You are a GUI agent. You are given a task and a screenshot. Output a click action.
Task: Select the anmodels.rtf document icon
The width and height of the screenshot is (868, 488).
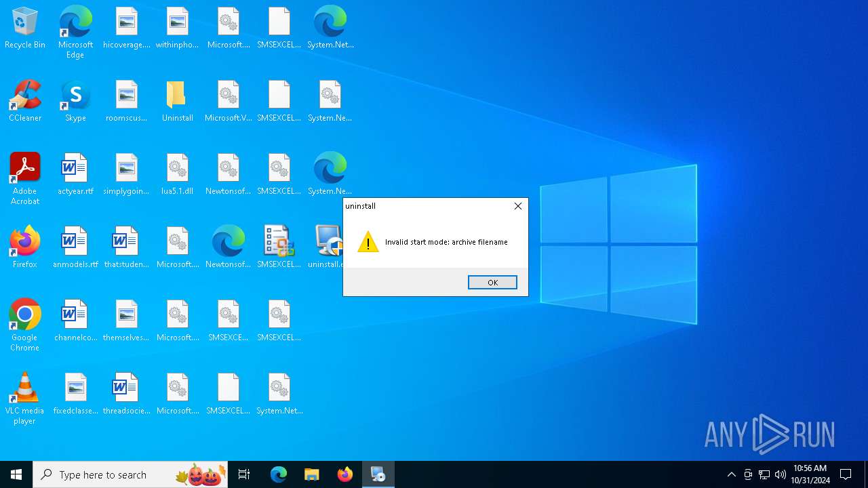[75, 248]
